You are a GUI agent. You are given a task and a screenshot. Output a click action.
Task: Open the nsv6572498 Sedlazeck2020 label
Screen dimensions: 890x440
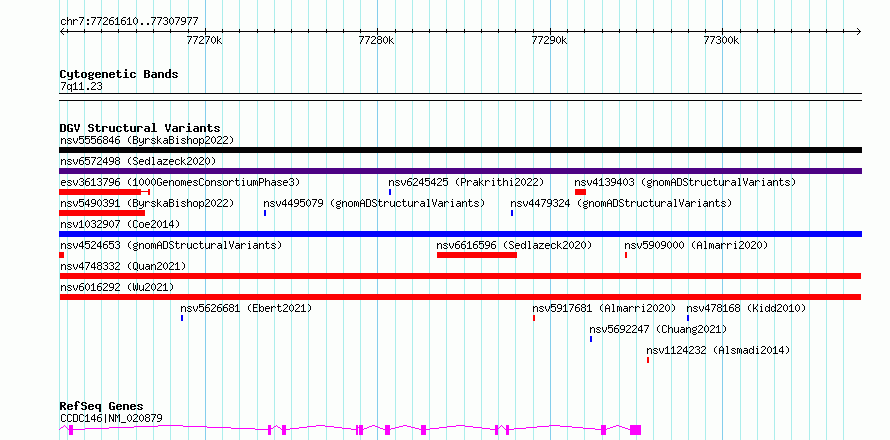[138, 161]
